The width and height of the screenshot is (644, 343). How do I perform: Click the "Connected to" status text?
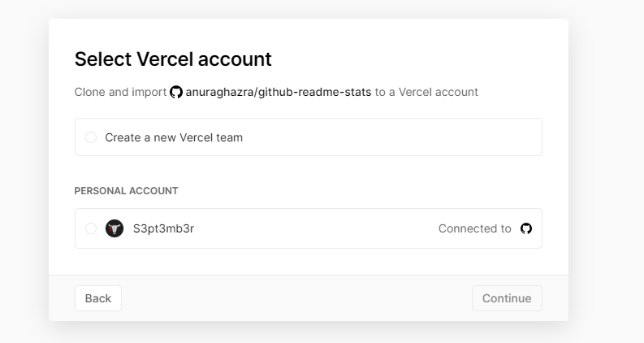coord(474,228)
